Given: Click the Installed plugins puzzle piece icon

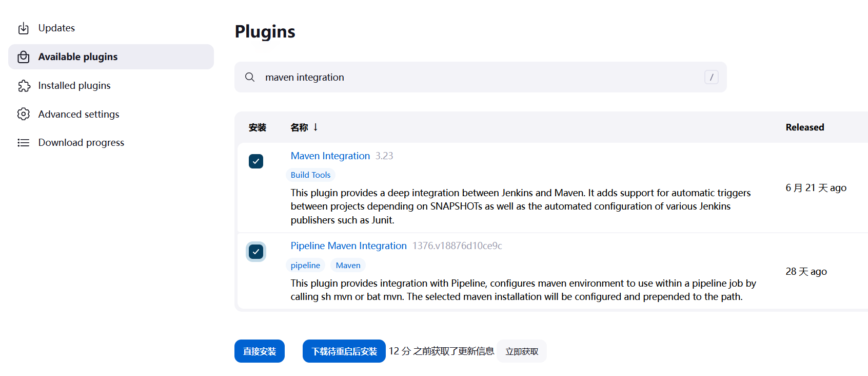Looking at the screenshot, I should pos(24,86).
